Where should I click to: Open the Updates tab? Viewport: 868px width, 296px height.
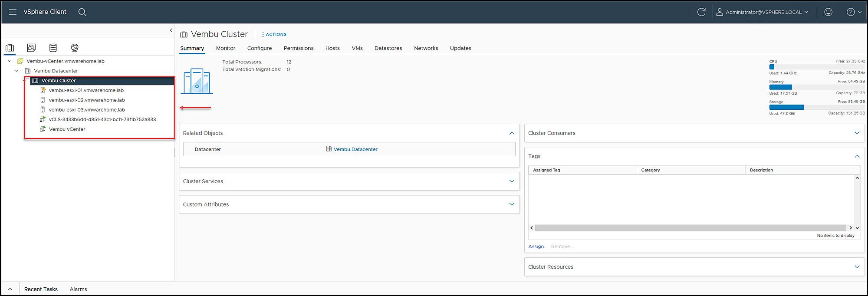click(x=460, y=48)
